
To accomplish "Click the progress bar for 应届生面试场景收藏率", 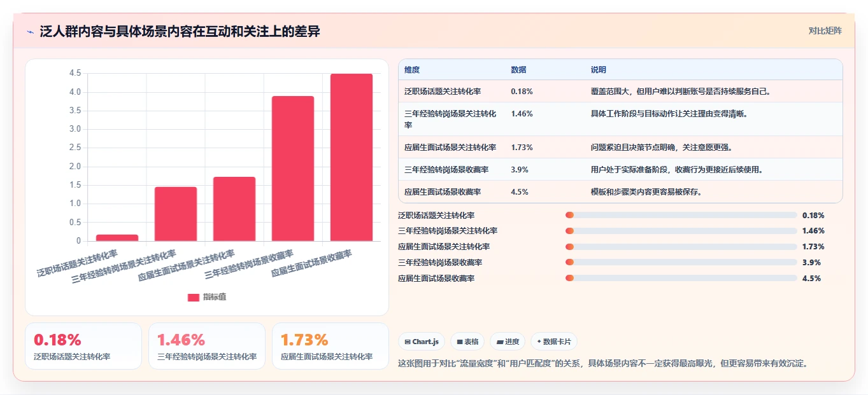I will [x=681, y=278].
